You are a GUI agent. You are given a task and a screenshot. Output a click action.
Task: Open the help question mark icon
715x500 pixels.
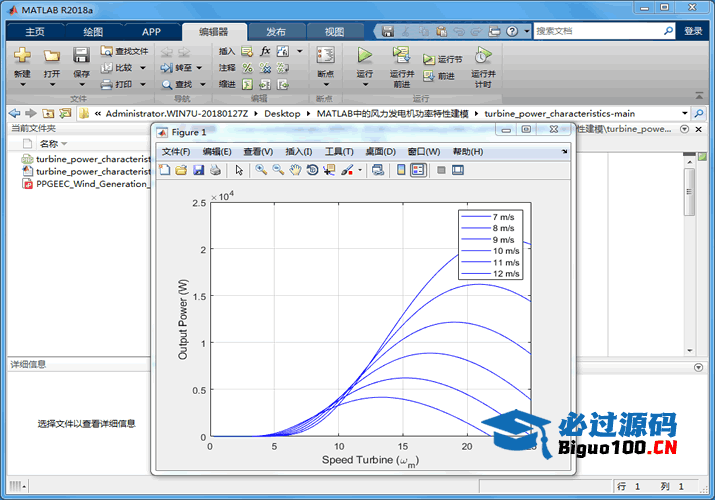point(512,31)
